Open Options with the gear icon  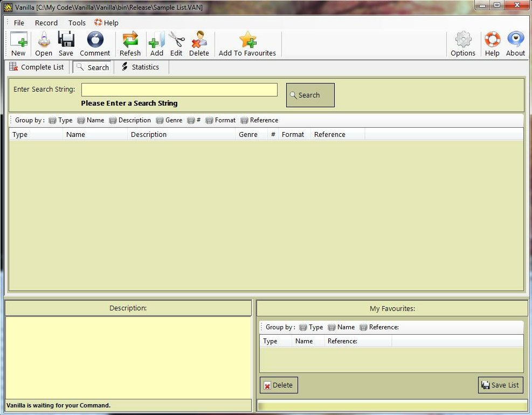click(x=463, y=40)
